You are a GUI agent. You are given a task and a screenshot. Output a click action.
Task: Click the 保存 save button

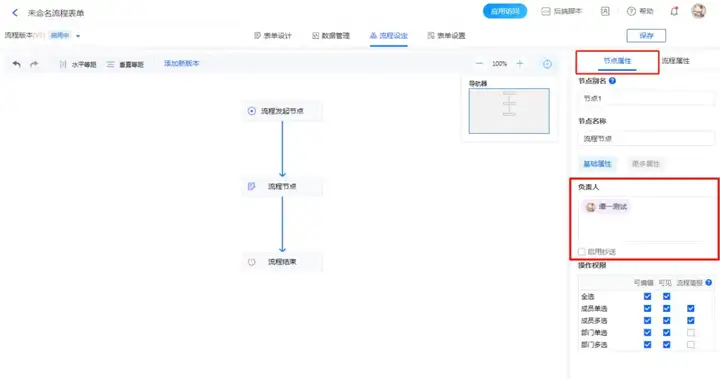pyautogui.click(x=646, y=35)
